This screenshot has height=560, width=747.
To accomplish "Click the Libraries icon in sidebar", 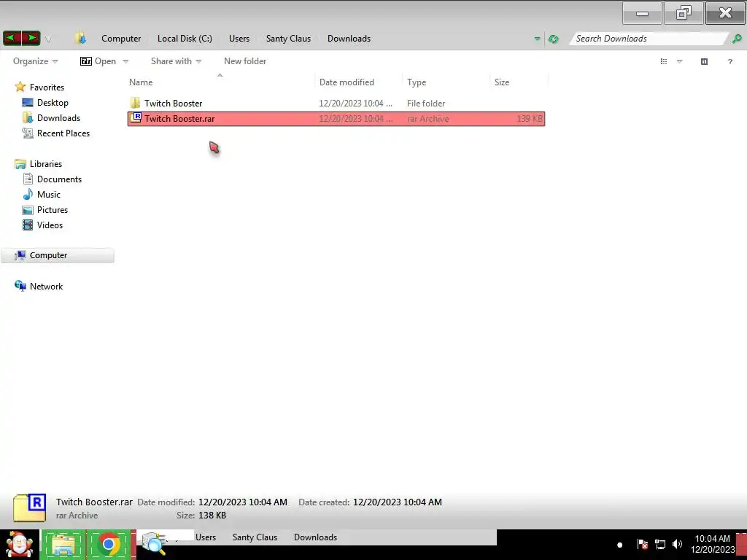I will 20,164.
